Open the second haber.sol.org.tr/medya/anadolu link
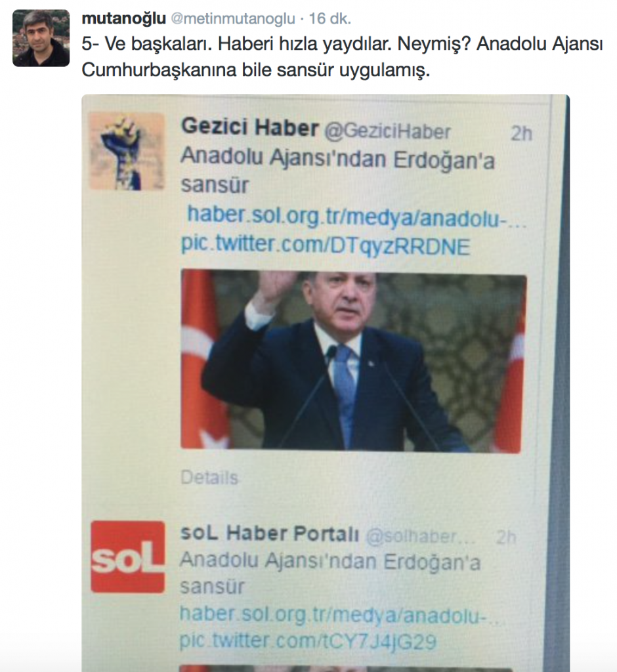This screenshot has width=617, height=672. (x=342, y=615)
